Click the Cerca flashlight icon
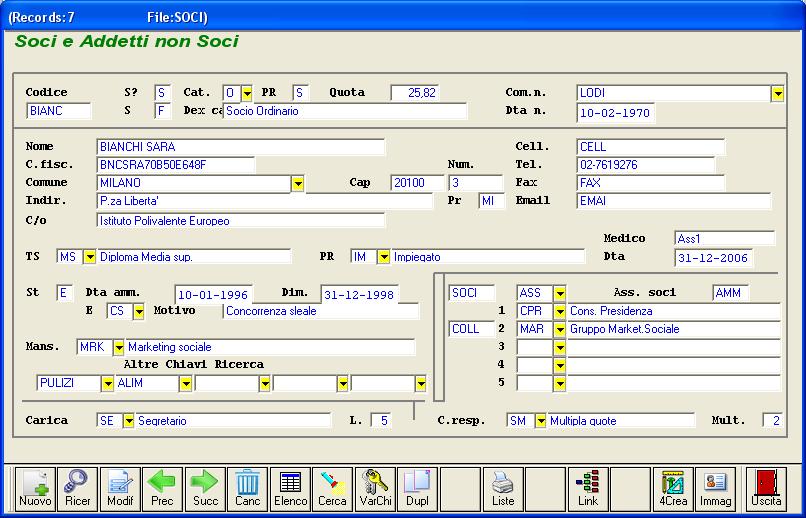 tap(332, 489)
